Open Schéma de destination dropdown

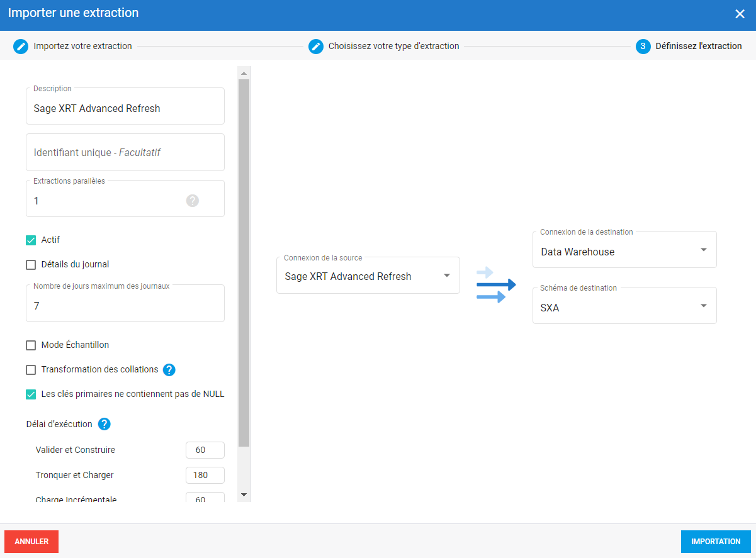coord(624,306)
